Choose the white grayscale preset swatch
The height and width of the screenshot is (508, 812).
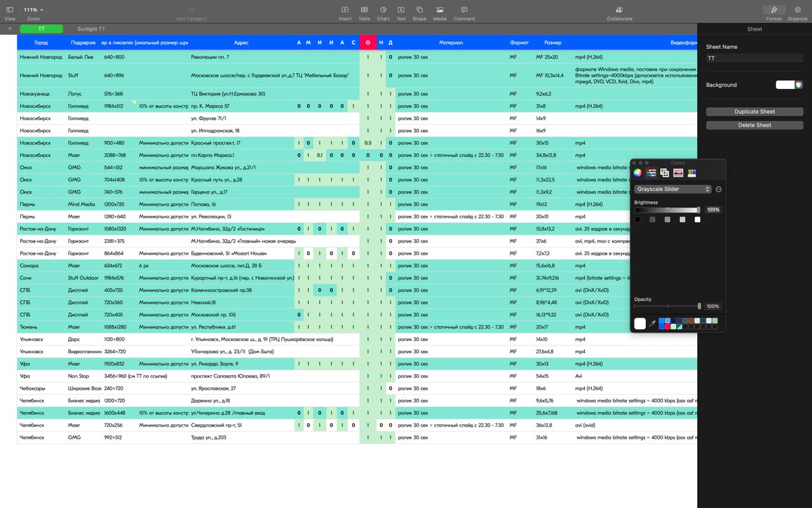pyautogui.click(x=697, y=220)
